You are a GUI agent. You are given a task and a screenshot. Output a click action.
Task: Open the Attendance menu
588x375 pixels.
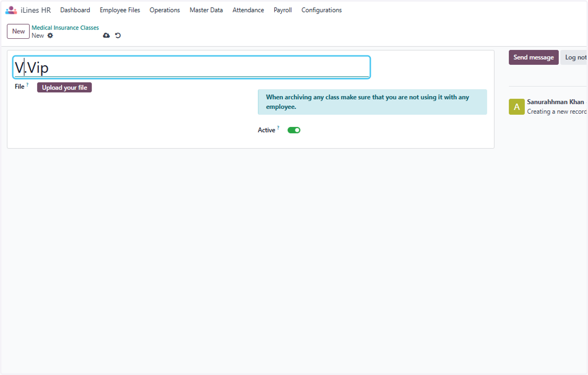pos(248,10)
